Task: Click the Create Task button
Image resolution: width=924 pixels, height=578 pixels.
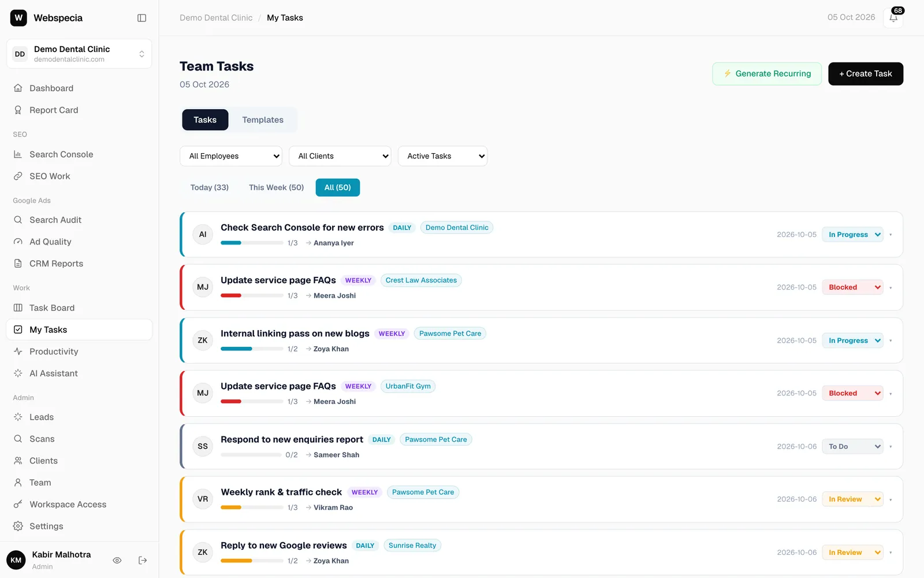Action: tap(866, 74)
